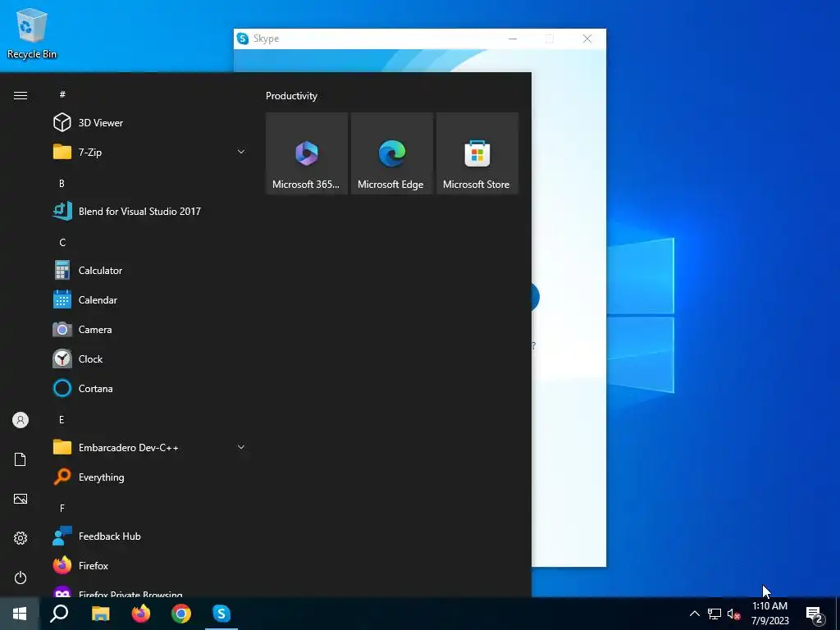840x630 pixels.
Task: Open Pictures from the Start sidebar
Action: [x=21, y=499]
